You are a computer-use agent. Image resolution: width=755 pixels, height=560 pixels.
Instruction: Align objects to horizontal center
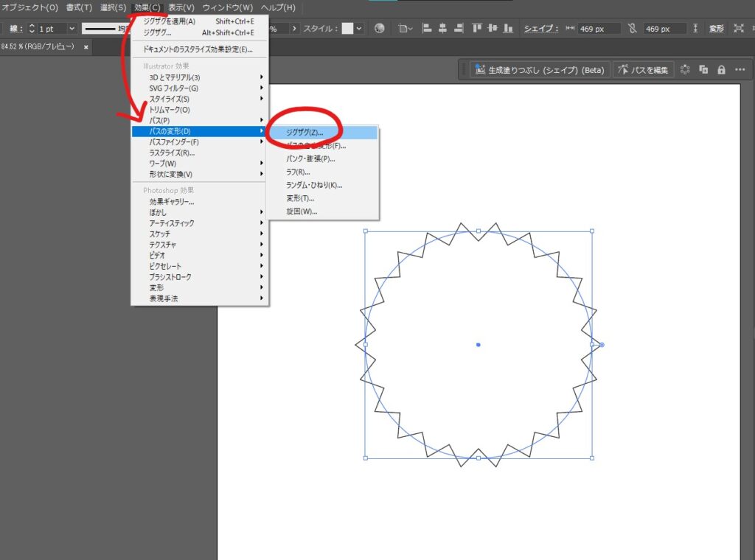(442, 29)
